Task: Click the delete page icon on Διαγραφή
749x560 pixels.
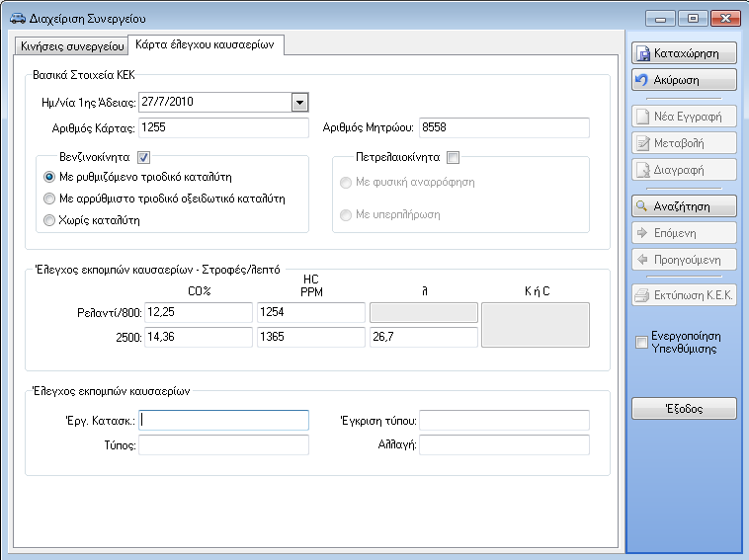Action: [643, 170]
